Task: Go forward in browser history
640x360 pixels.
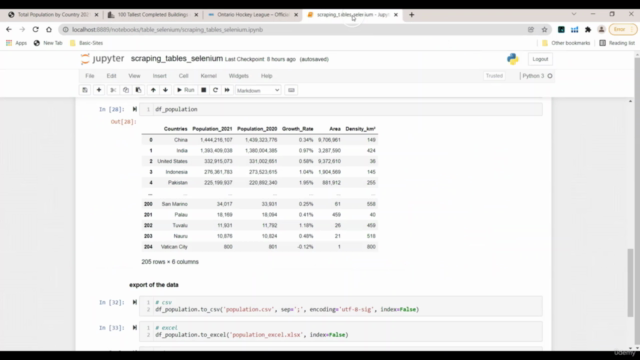Action: (22, 29)
